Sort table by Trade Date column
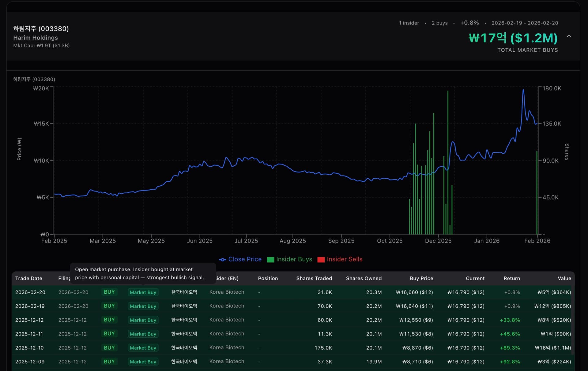Image resolution: width=588 pixels, height=371 pixels. 28,278
